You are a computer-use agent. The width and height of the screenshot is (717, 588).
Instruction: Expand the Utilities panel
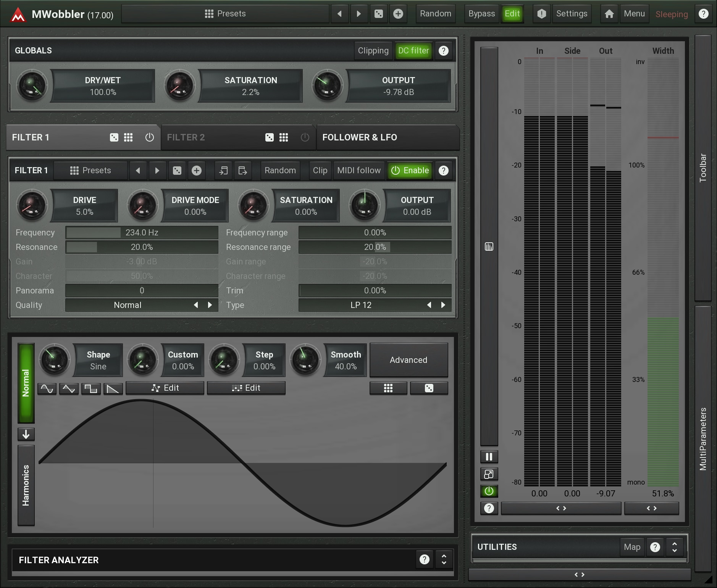674,547
